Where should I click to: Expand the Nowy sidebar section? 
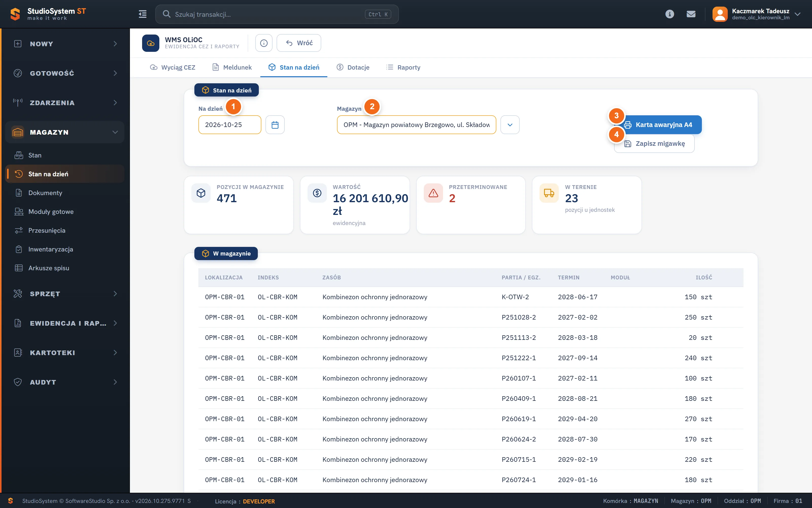click(65, 44)
